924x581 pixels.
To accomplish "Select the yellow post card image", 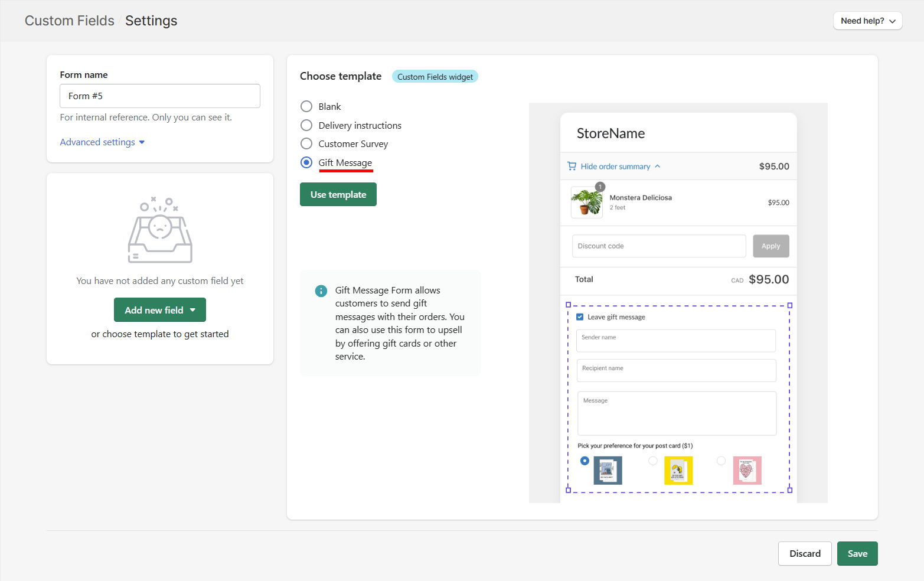I will coord(678,471).
